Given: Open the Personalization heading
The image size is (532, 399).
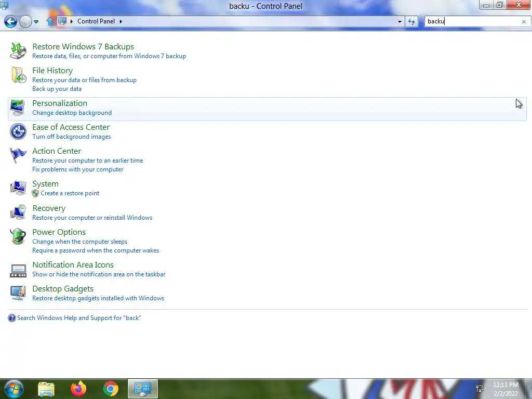Looking at the screenshot, I should click(x=60, y=103).
